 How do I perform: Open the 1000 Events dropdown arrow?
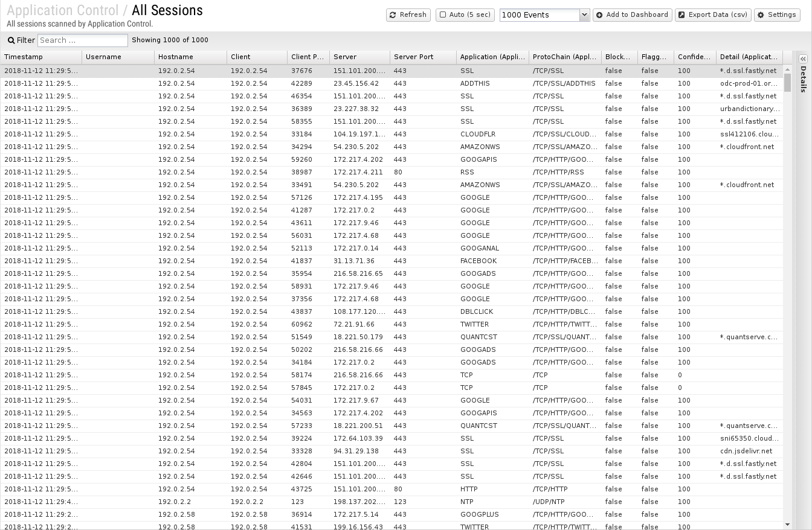point(584,14)
